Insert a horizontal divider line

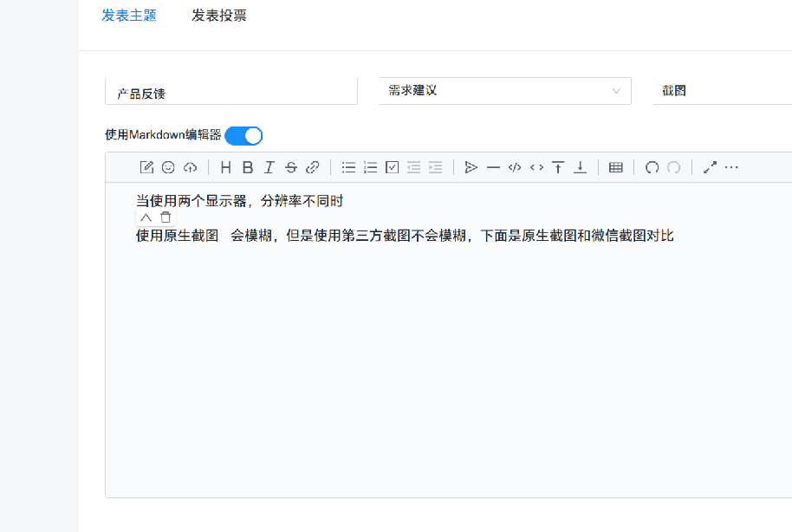pos(494,167)
